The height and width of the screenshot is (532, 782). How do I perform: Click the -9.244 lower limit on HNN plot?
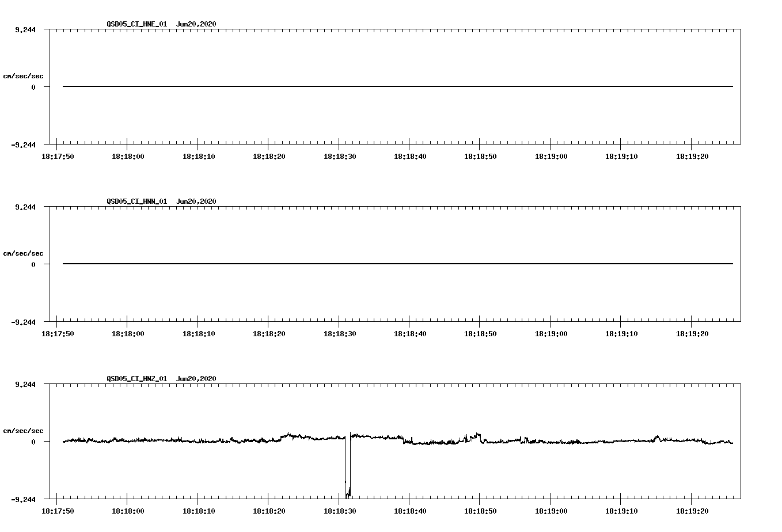point(23,322)
